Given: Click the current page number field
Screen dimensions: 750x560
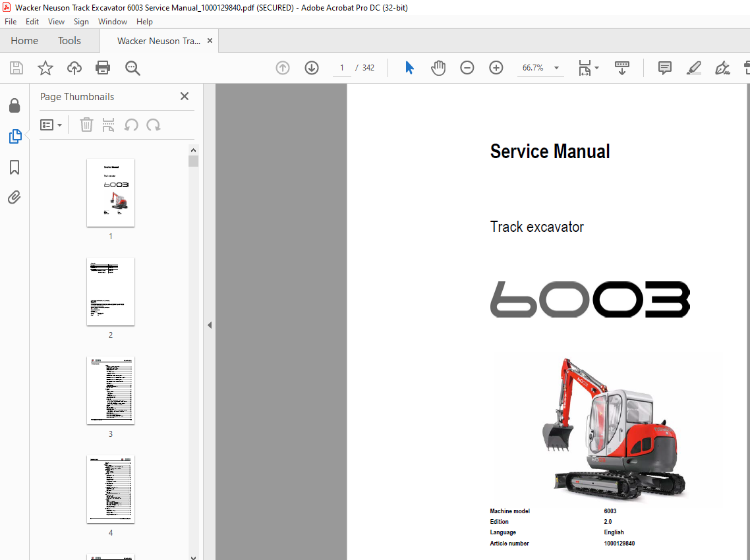Looking at the screenshot, I should 341,68.
